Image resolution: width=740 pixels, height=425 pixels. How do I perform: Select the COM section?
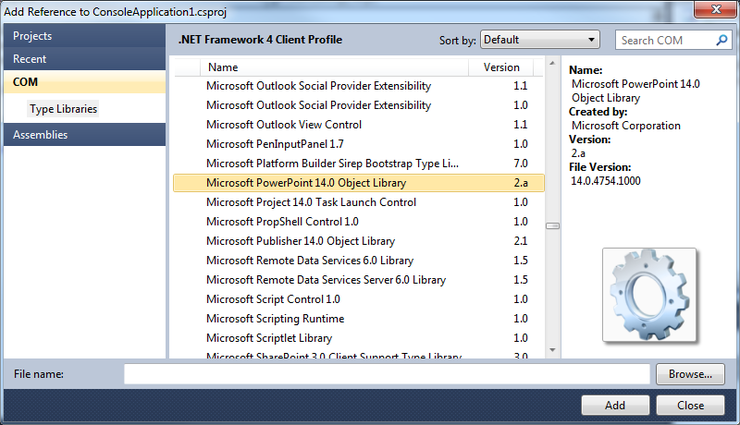tap(85, 82)
